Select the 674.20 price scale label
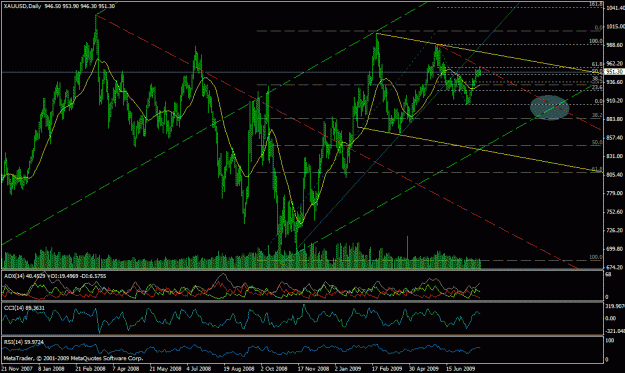Screen dimensions: 625x373 click(615, 267)
